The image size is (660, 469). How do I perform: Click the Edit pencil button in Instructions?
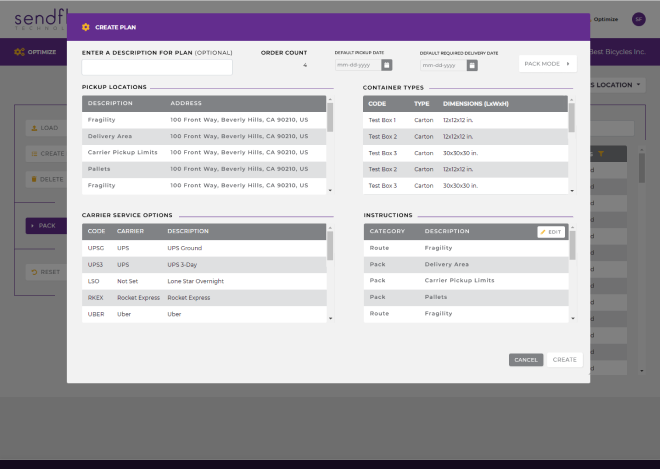coord(551,232)
